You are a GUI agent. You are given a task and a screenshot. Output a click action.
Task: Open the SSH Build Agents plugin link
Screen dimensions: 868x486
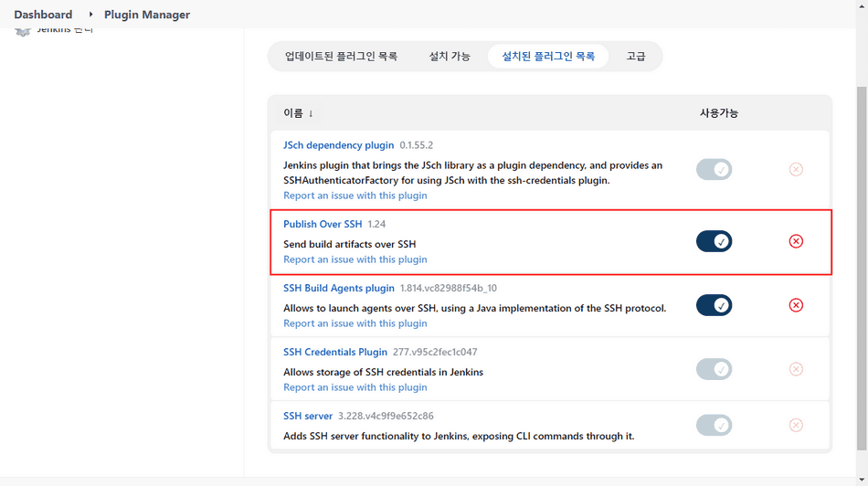pyautogui.click(x=339, y=288)
